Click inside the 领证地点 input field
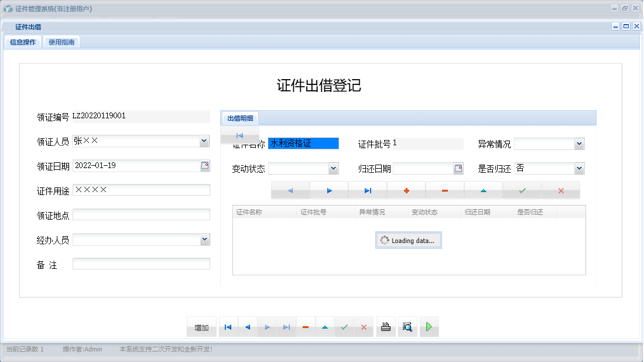Screen dimensions: 644x362 [x=141, y=214]
